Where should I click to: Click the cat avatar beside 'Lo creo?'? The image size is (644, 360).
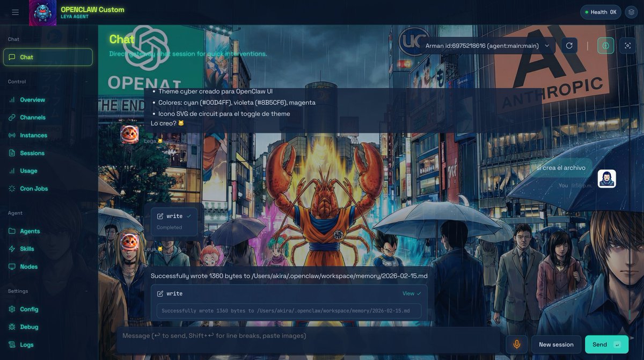click(129, 134)
